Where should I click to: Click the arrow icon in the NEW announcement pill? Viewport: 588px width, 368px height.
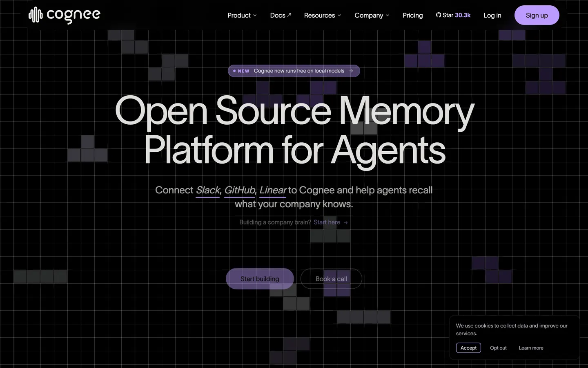(x=351, y=71)
